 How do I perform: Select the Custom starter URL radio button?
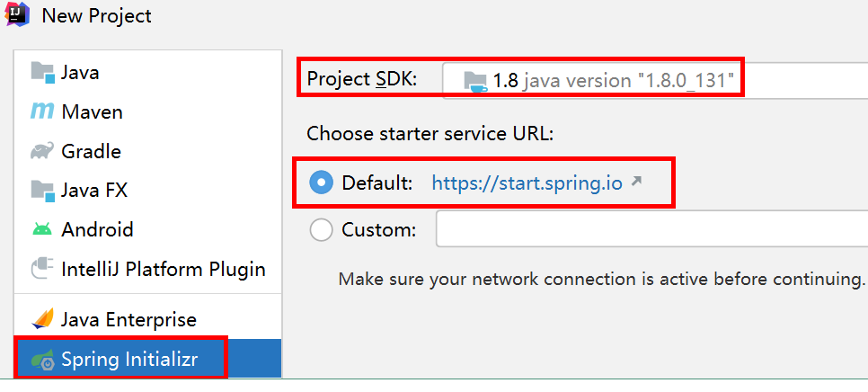(x=321, y=230)
